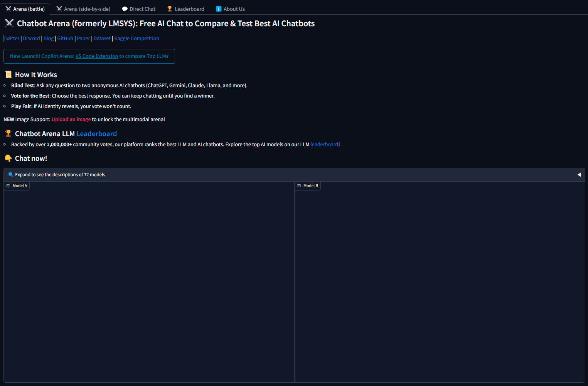Click the trophy icon beside Chatbot Arena LLM Leaderboard
Viewport: 588px width, 386px height.
8,133
